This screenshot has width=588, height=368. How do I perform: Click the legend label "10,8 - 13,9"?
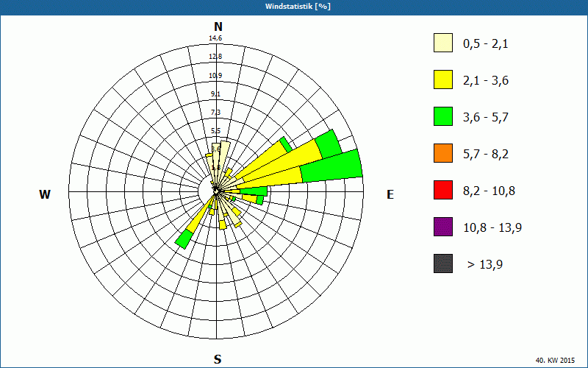[x=492, y=228]
